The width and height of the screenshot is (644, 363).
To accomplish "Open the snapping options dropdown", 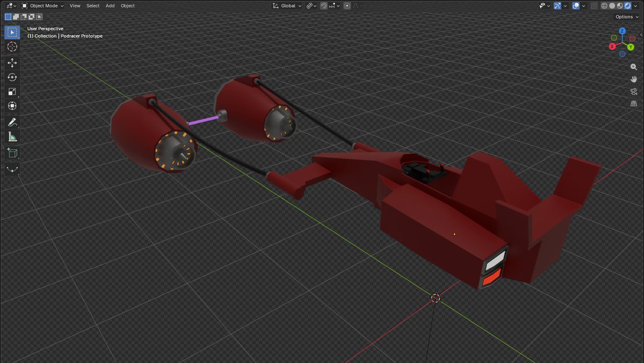I will pos(334,6).
